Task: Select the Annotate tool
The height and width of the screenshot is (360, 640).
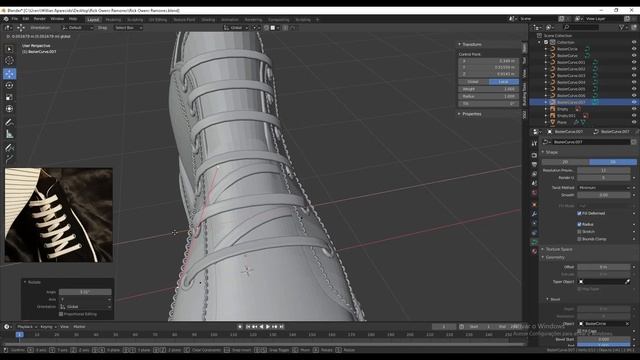Action: 9,122
